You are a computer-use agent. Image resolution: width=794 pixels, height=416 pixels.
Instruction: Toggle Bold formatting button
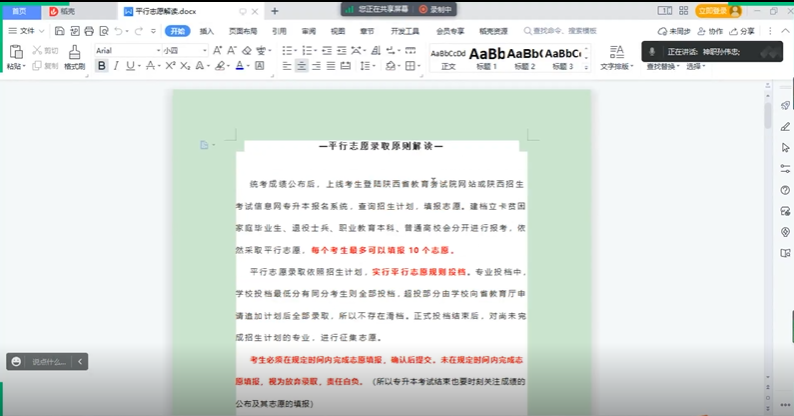pyautogui.click(x=102, y=66)
